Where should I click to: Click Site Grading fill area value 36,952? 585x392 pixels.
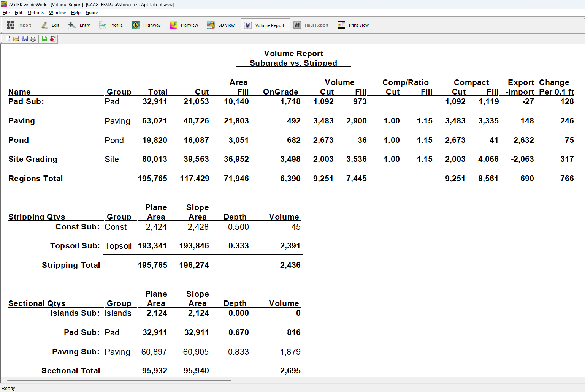click(236, 159)
